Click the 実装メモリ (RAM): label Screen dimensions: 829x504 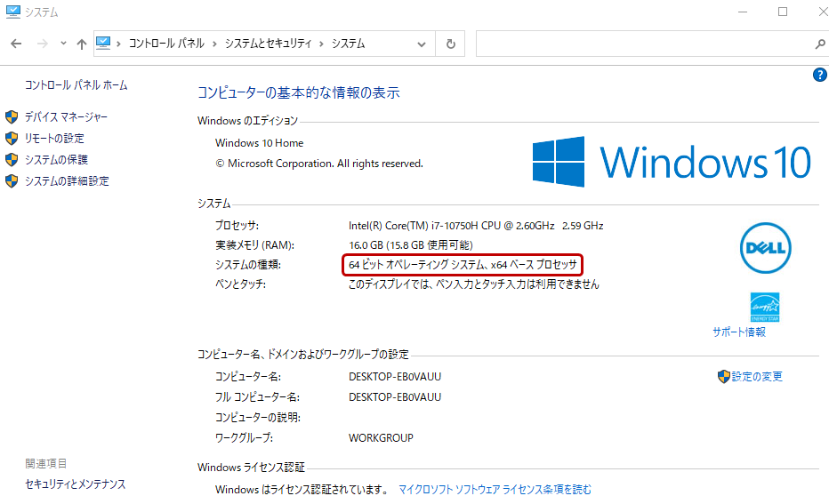[x=254, y=245]
